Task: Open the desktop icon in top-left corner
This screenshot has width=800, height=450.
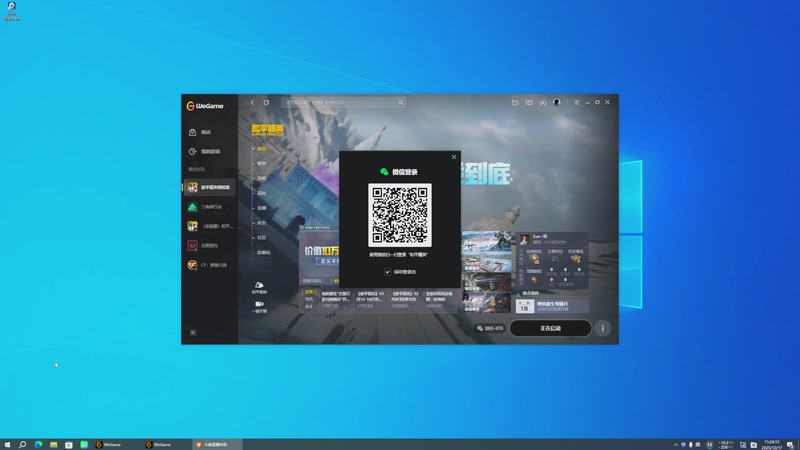Action: (x=12, y=11)
